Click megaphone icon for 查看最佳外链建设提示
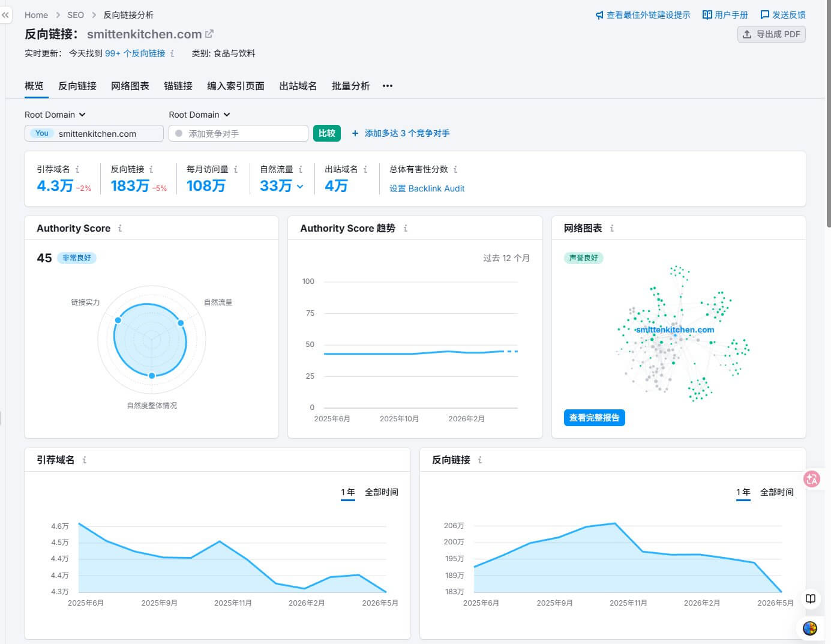Image resolution: width=831 pixels, height=644 pixels. click(x=599, y=15)
